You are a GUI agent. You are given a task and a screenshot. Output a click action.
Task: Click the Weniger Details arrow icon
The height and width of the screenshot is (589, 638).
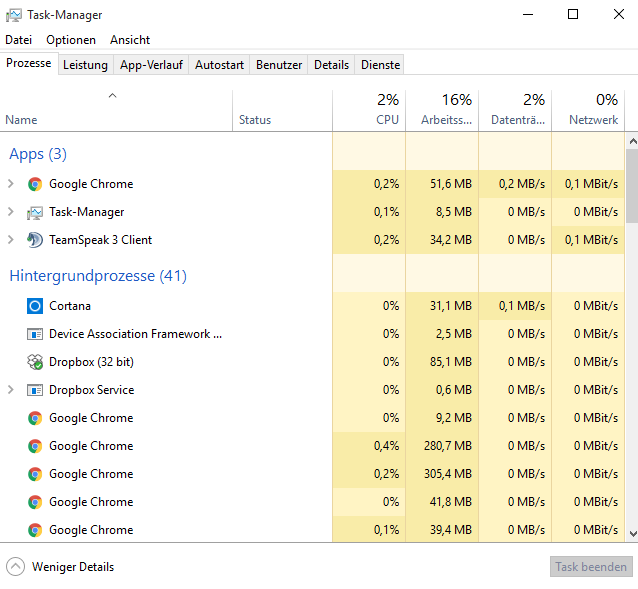pyautogui.click(x=15, y=567)
